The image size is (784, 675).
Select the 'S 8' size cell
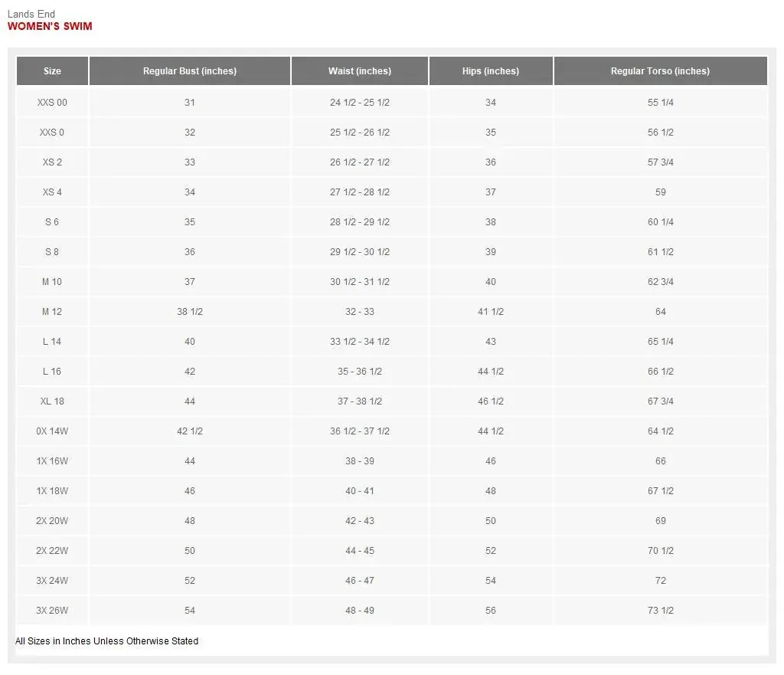tap(52, 251)
